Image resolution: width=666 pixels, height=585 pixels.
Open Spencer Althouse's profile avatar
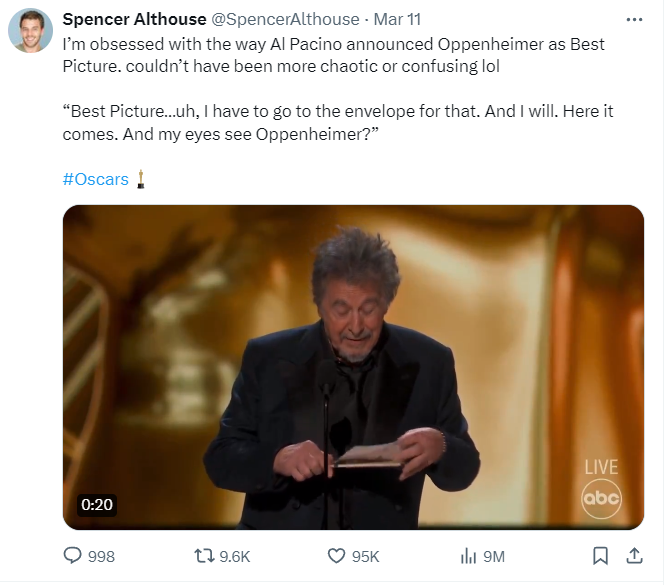click(31, 31)
